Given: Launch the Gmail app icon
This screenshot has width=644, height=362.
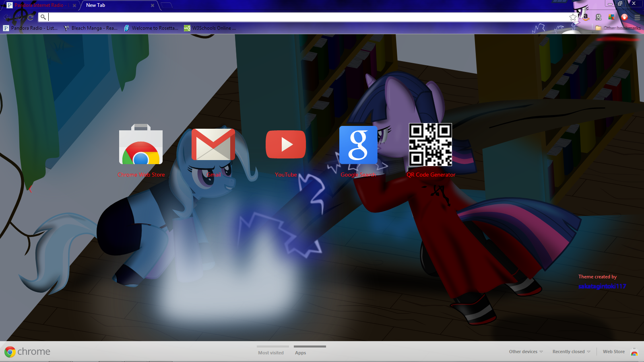Looking at the screenshot, I should [x=213, y=144].
